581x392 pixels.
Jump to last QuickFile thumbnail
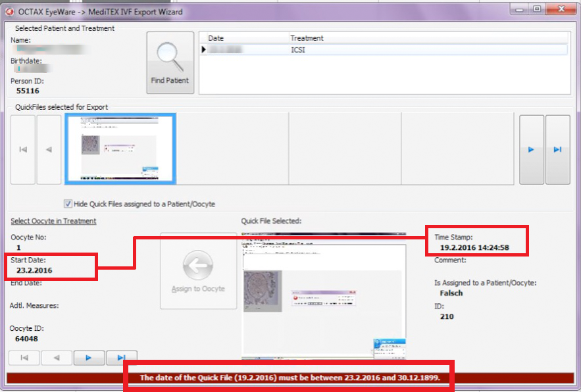point(558,150)
